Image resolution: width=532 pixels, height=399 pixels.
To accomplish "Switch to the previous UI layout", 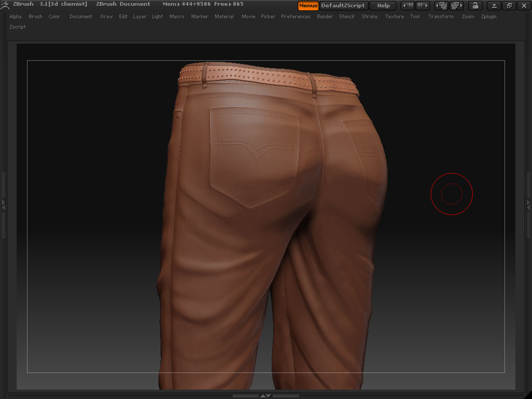I will (x=442, y=5).
